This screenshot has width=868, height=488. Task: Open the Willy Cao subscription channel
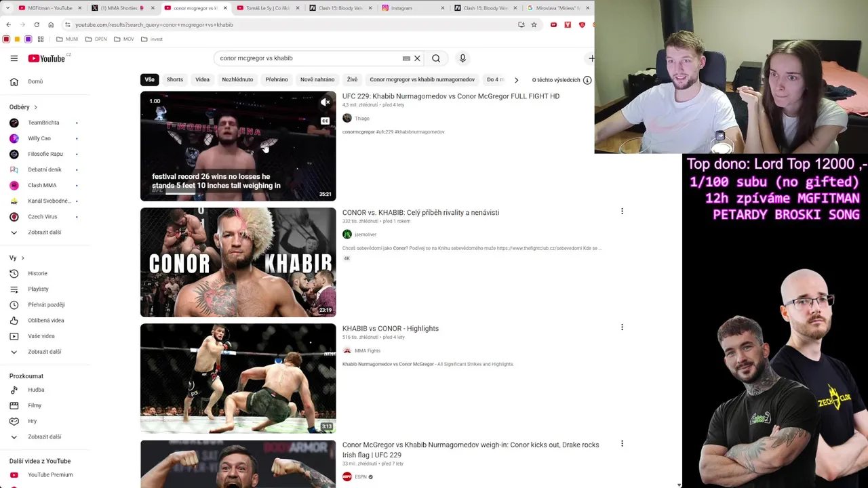(x=39, y=138)
